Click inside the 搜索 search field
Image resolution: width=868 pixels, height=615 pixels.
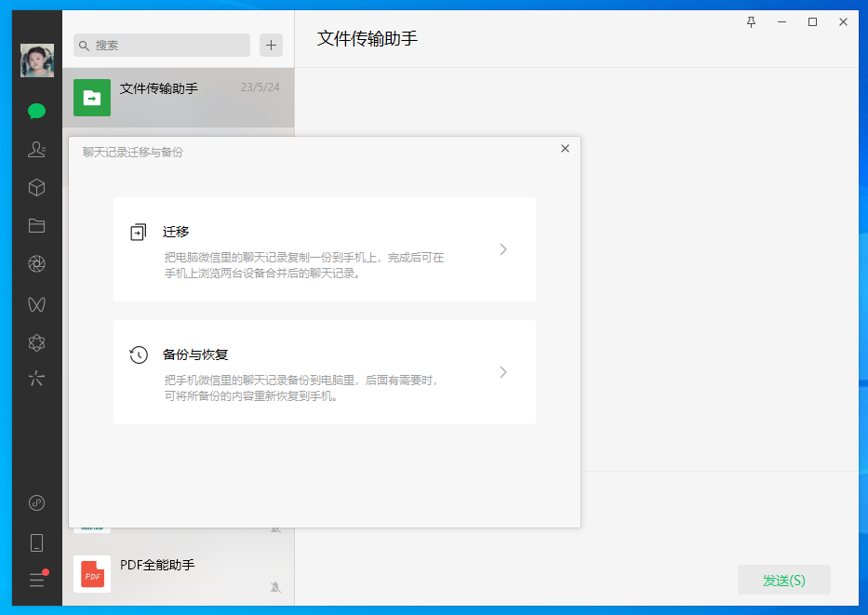[161, 45]
